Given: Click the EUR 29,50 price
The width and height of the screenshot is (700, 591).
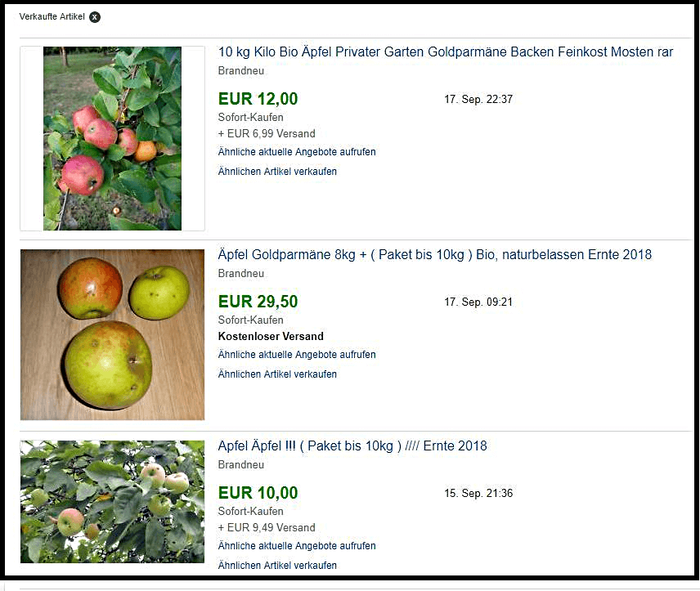Looking at the screenshot, I should (258, 302).
